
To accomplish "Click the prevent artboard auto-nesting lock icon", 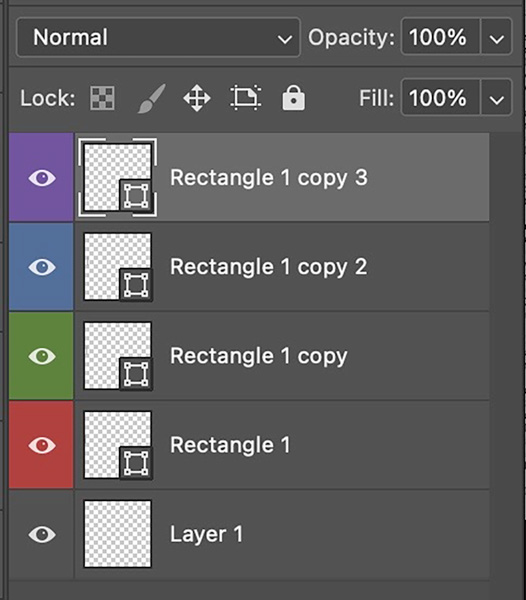I will [246, 98].
